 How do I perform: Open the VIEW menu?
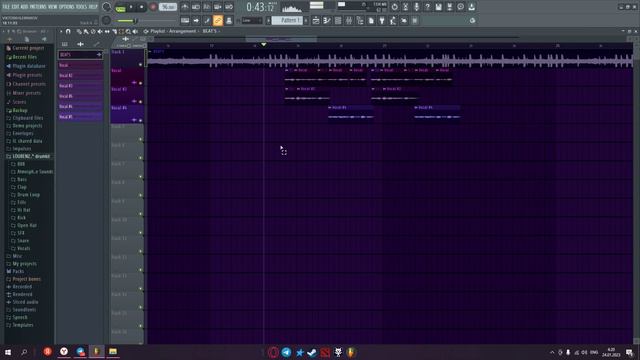(x=53, y=7)
